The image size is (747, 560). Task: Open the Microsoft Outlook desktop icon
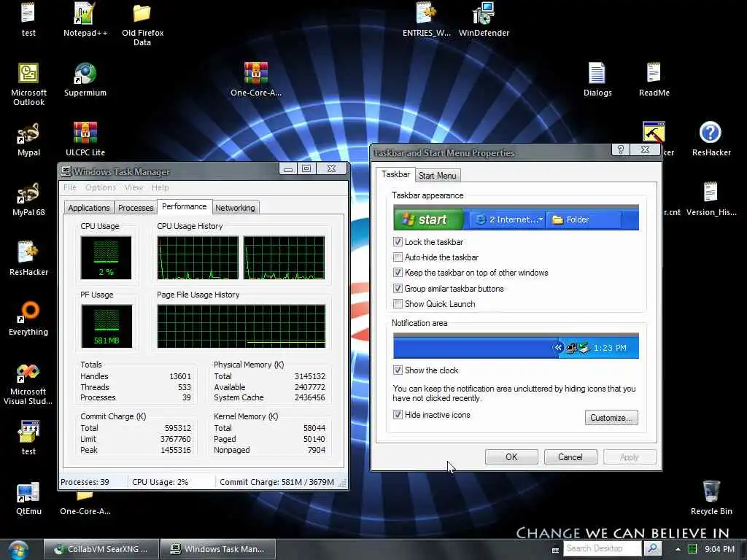(28, 84)
